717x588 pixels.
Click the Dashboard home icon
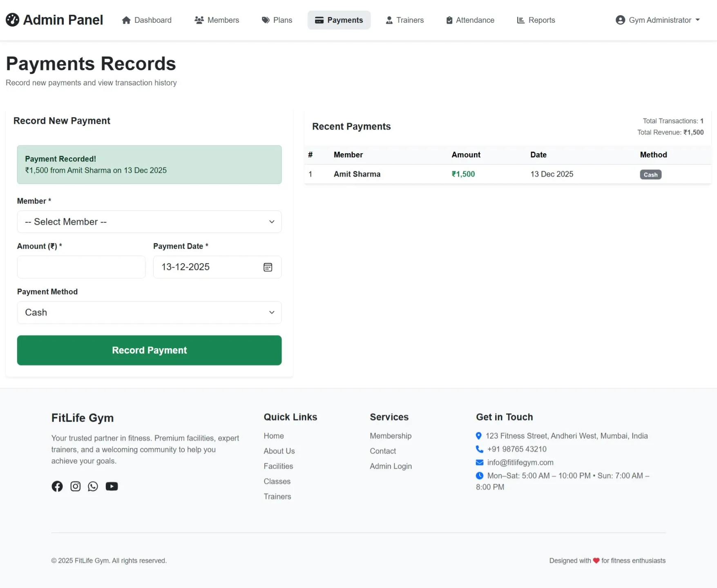pyautogui.click(x=126, y=20)
